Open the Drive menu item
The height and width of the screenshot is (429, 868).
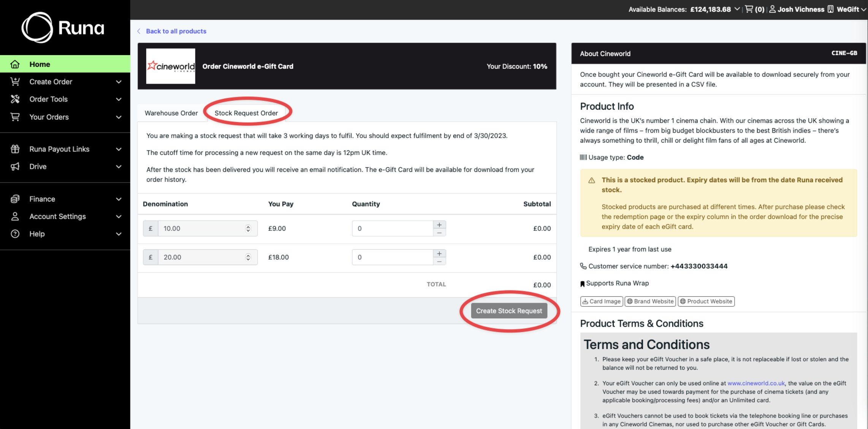click(65, 167)
